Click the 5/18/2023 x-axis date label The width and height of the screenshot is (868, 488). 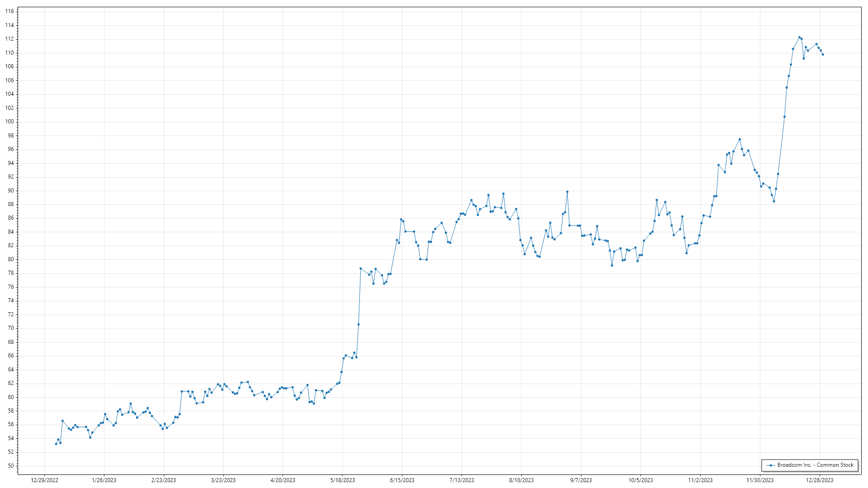343,480
